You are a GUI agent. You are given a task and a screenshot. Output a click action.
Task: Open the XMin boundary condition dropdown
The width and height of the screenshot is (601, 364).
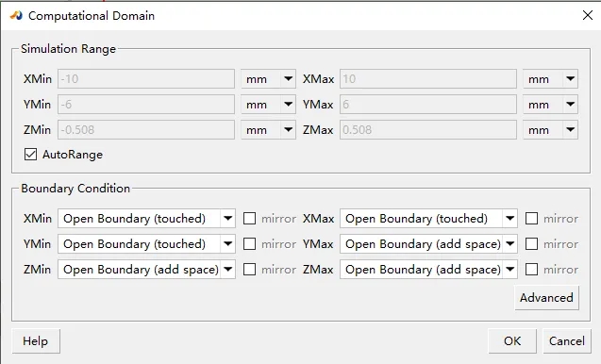coord(146,219)
